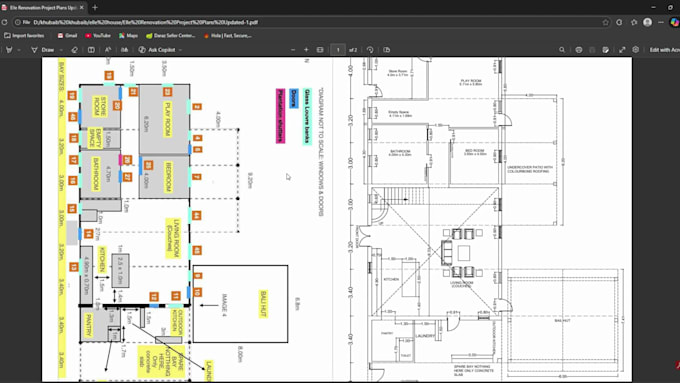
Task: Click the yellow BALI HUT label
Action: (x=263, y=304)
